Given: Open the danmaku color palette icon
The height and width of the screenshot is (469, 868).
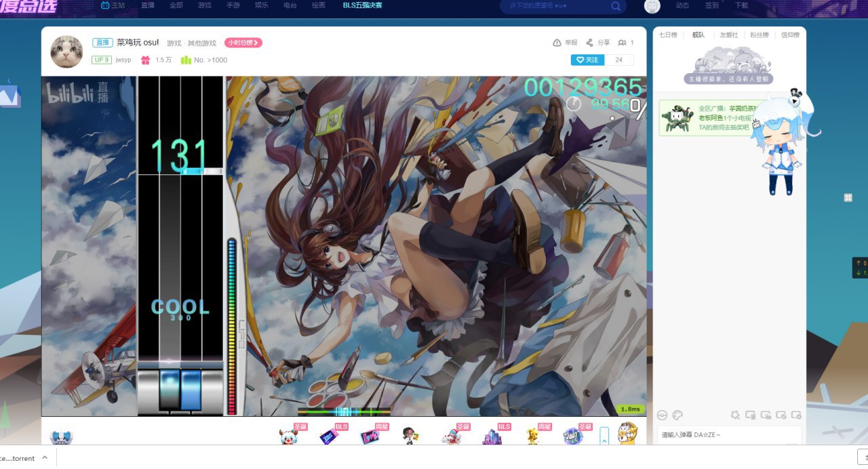Looking at the screenshot, I should click(677, 415).
